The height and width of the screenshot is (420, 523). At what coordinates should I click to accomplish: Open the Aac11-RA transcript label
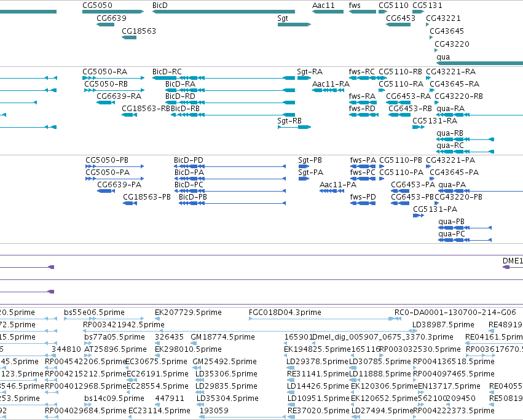tap(331, 84)
